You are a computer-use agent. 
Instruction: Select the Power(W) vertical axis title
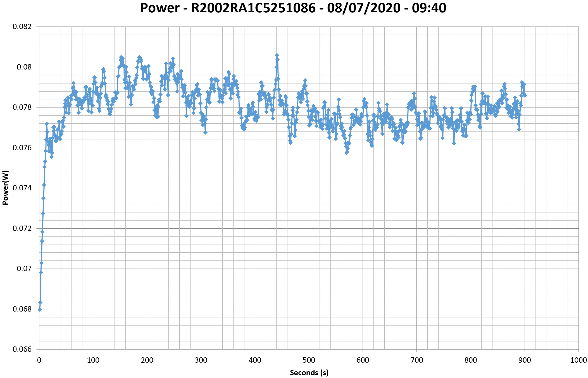click(5, 188)
